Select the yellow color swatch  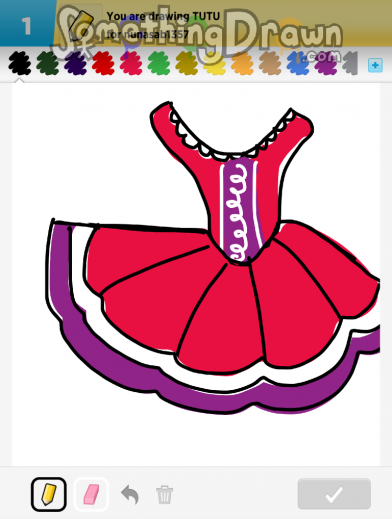[x=214, y=63]
